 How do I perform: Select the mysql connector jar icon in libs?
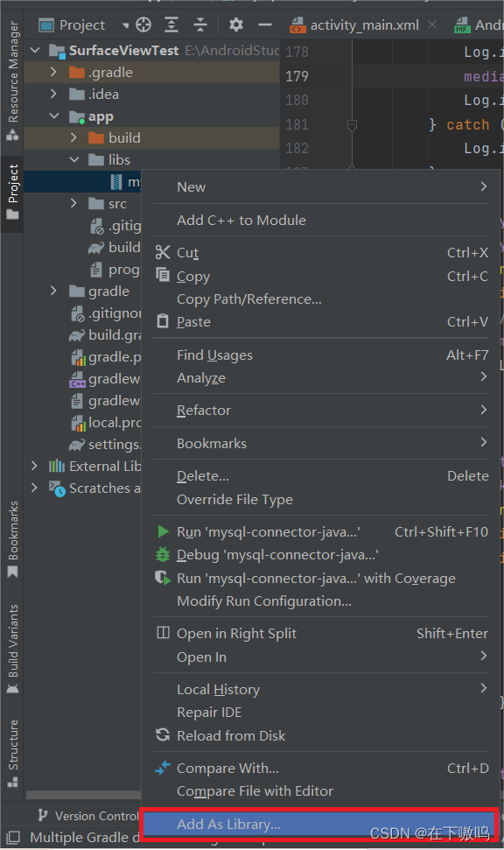(x=116, y=181)
